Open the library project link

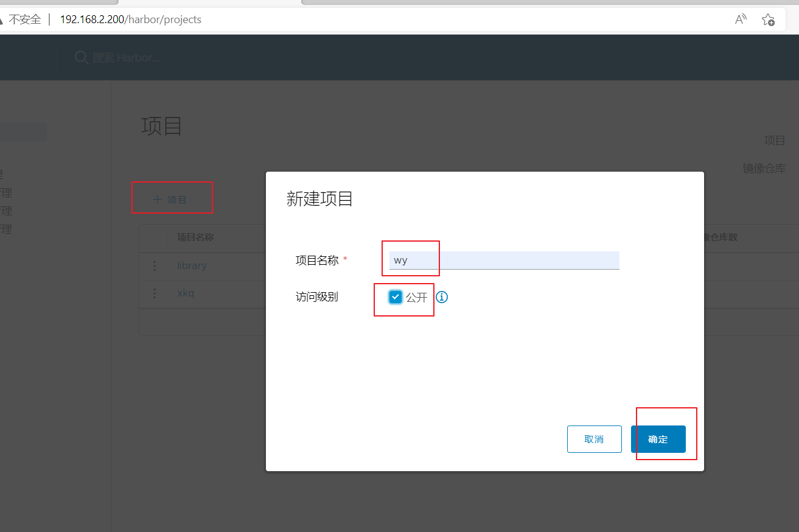click(x=192, y=266)
